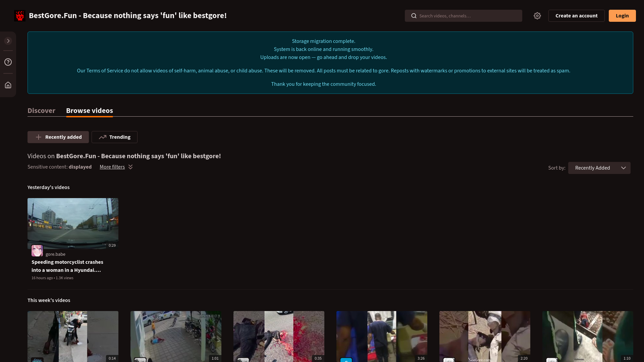Open the 0:29 dashcam video thumbnail
This screenshot has width=644, height=362.
pos(73,223)
